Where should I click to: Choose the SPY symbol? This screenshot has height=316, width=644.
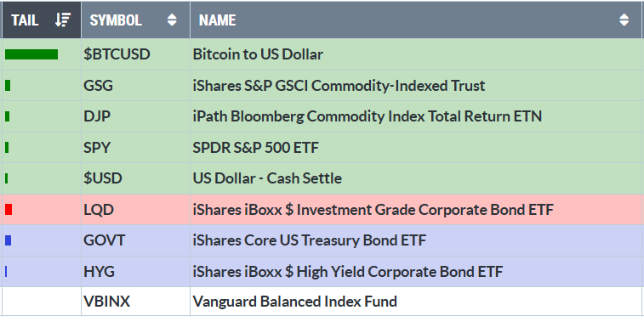97,148
